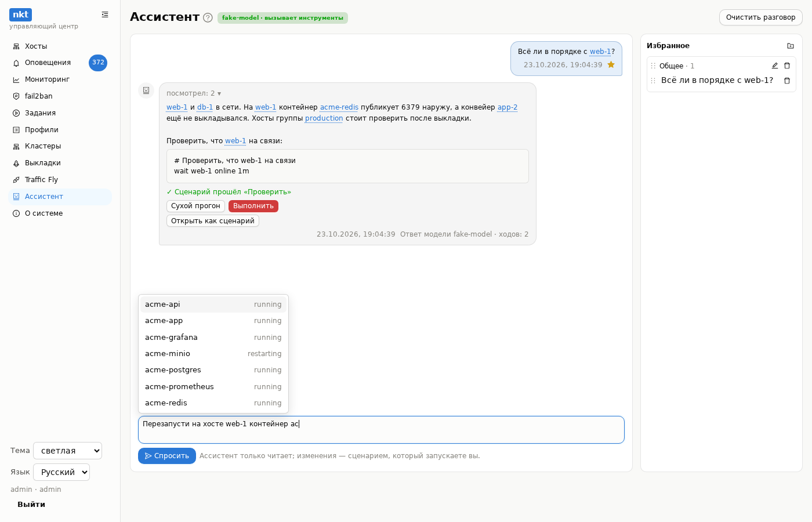The width and height of the screenshot is (812, 522).
Task: Click the Сухой прогон button
Action: coord(195,206)
